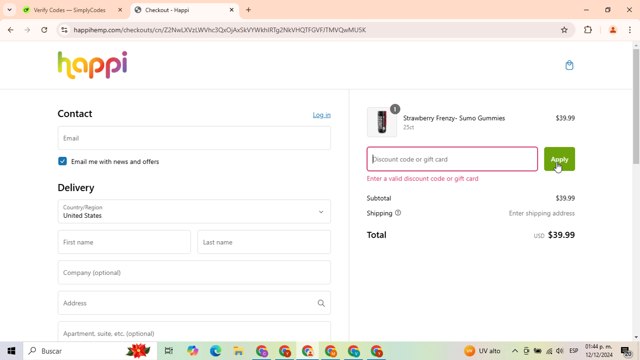This screenshot has height=360, width=640.
Task: Apply the discount code
Action: pos(559,159)
